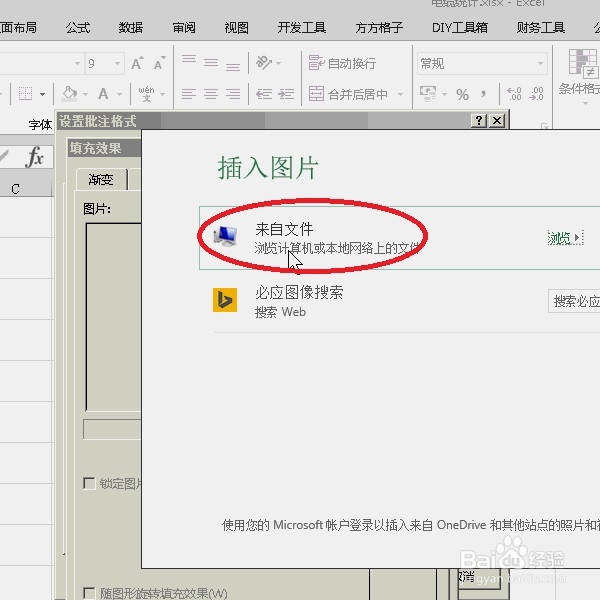Click phonetic guide wén icon
Screen dimensions: 600x600
(147, 94)
